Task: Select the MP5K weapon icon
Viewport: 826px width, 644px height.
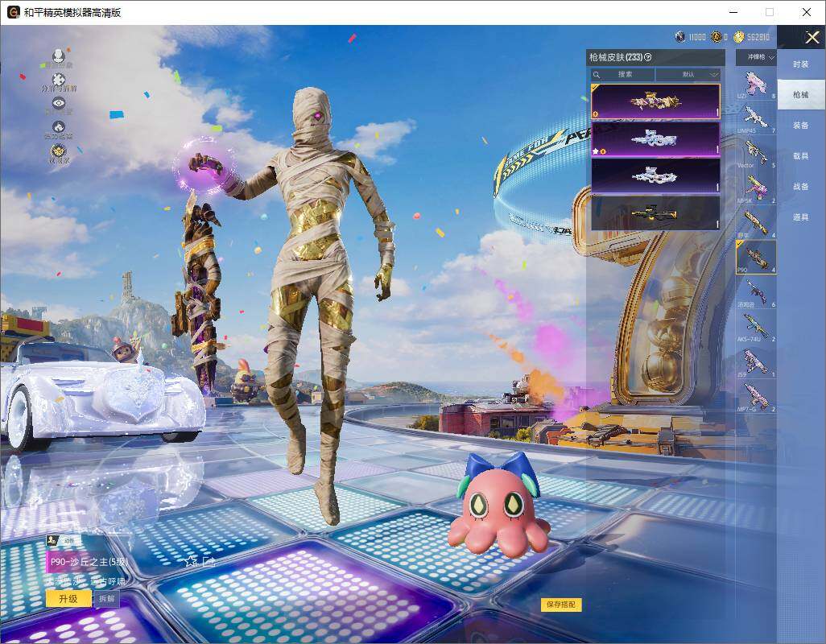Action: [755, 188]
